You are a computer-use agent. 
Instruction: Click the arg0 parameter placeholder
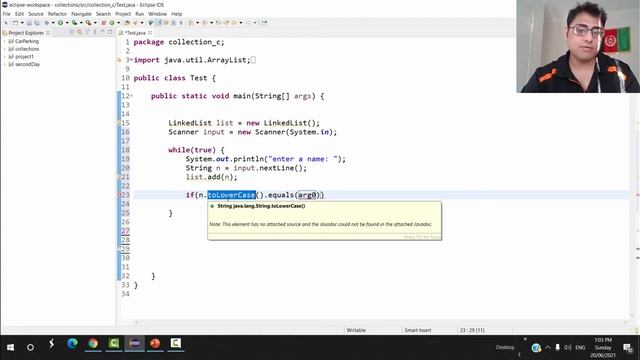coord(307,195)
